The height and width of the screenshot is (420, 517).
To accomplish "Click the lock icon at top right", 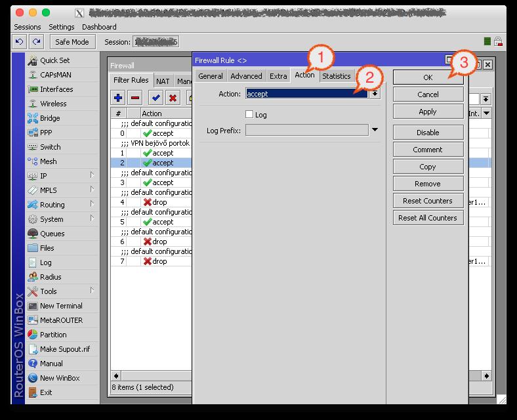I will (498, 41).
